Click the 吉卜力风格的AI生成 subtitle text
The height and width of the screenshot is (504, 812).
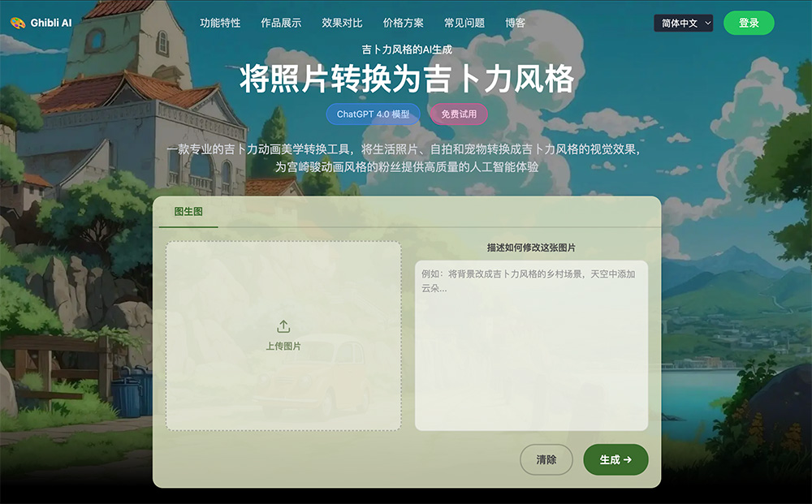pyautogui.click(x=407, y=50)
